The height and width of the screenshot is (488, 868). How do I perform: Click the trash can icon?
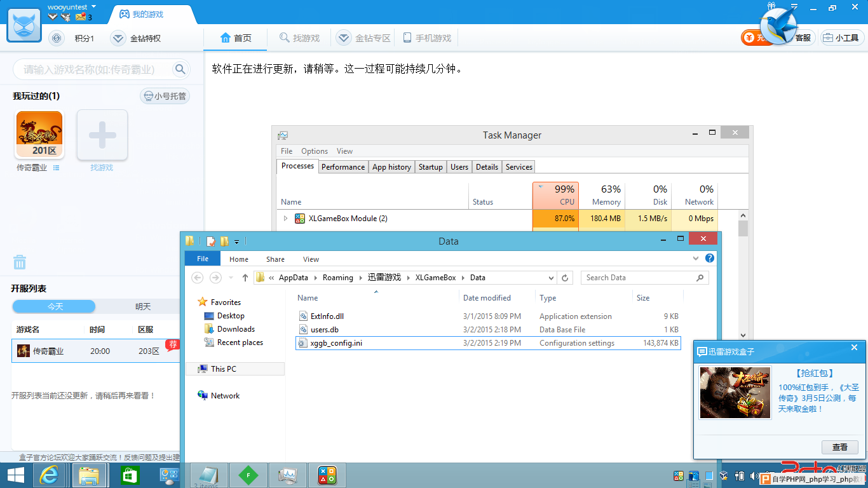click(x=20, y=262)
